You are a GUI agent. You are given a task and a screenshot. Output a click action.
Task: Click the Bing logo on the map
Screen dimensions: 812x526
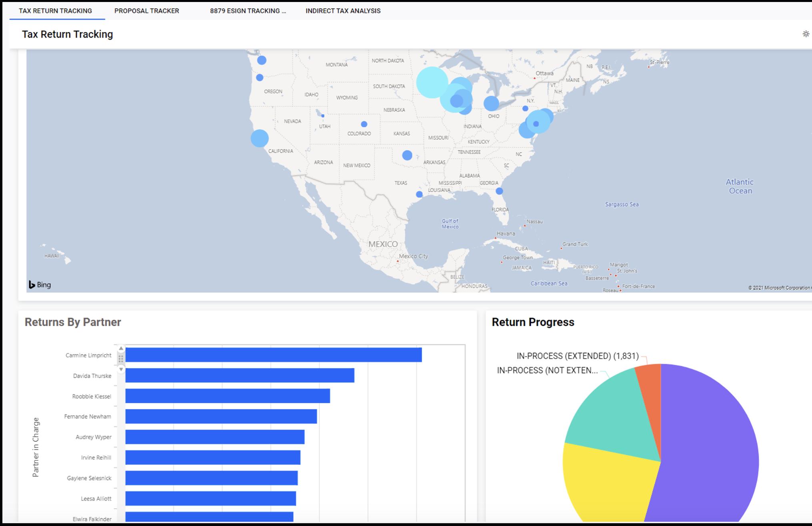(x=40, y=285)
